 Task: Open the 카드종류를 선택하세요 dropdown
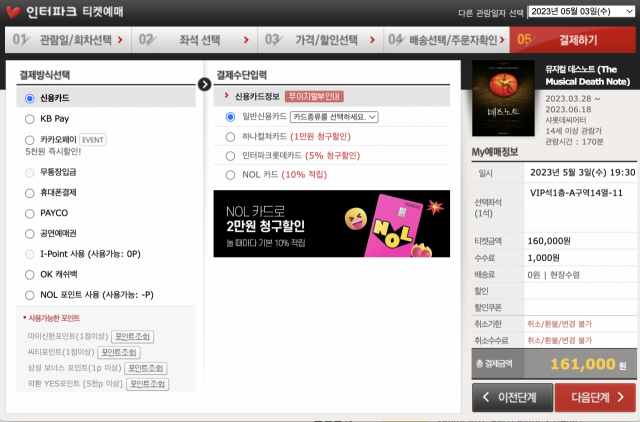[x=334, y=117]
